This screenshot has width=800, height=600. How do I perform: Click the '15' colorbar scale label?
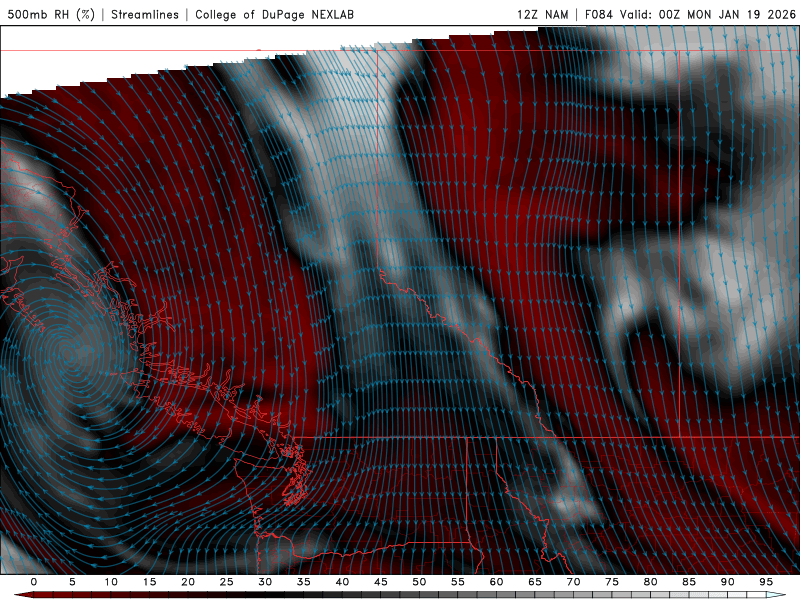(149, 582)
